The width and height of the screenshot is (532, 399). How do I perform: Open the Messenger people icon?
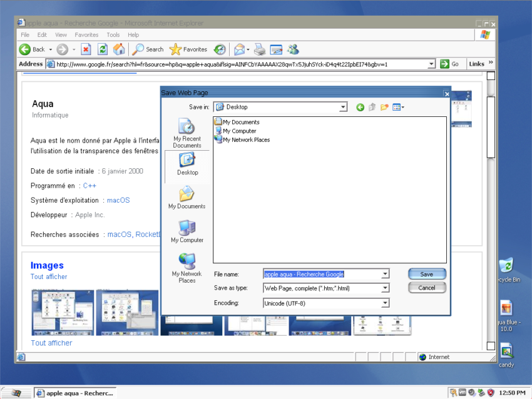(293, 49)
